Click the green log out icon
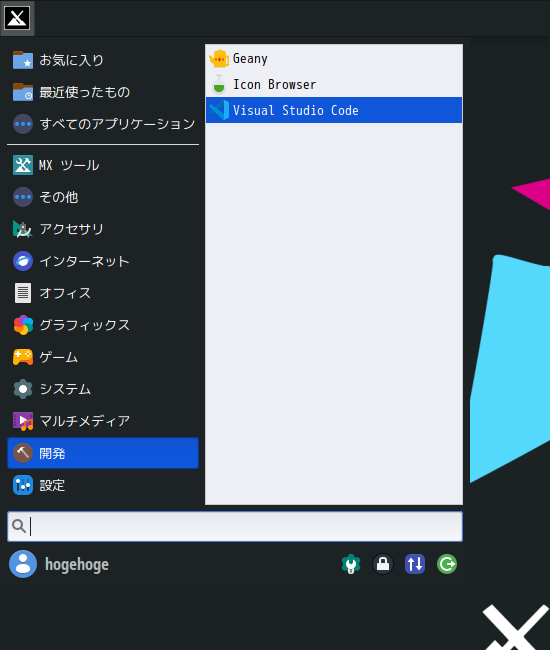Screen dimensions: 550x650 [x=447, y=564]
